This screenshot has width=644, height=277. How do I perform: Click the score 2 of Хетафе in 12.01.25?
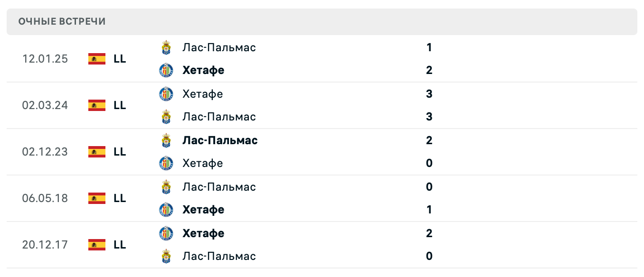coord(429,70)
